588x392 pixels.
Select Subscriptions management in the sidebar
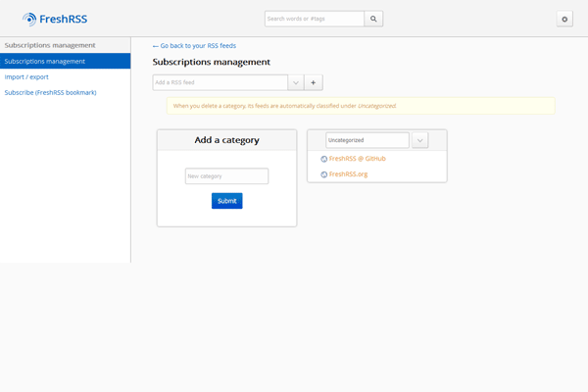(x=65, y=61)
